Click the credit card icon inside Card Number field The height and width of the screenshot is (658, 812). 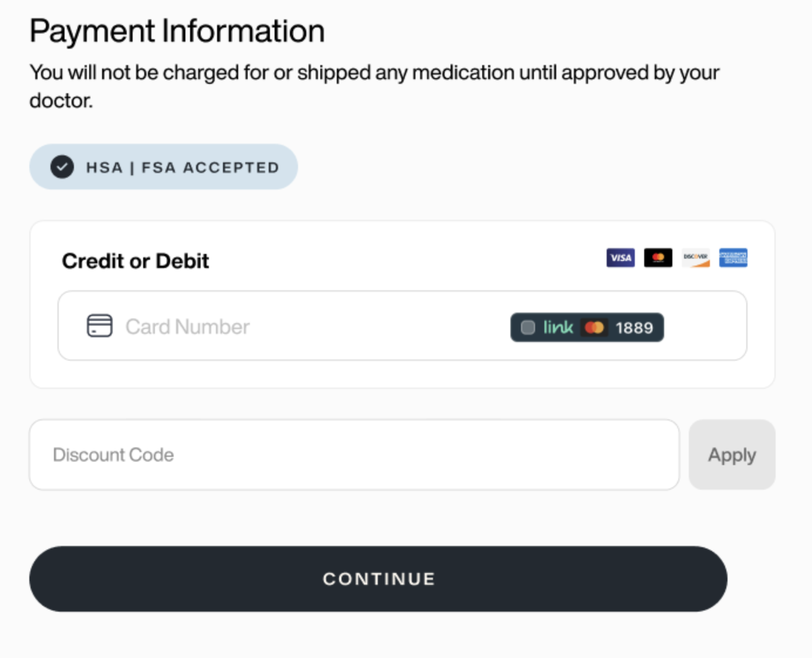pyautogui.click(x=100, y=327)
